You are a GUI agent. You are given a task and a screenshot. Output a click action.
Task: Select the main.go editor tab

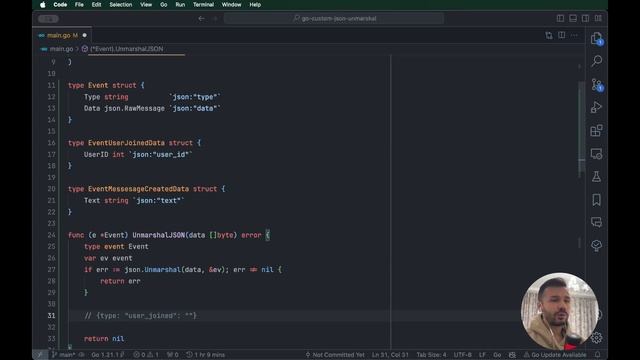click(x=62, y=36)
